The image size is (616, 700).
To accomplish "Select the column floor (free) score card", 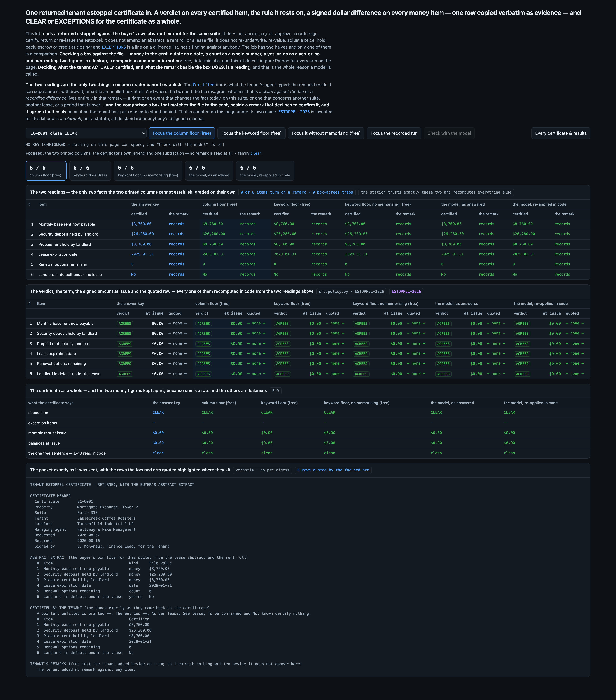I will pyautogui.click(x=46, y=170).
